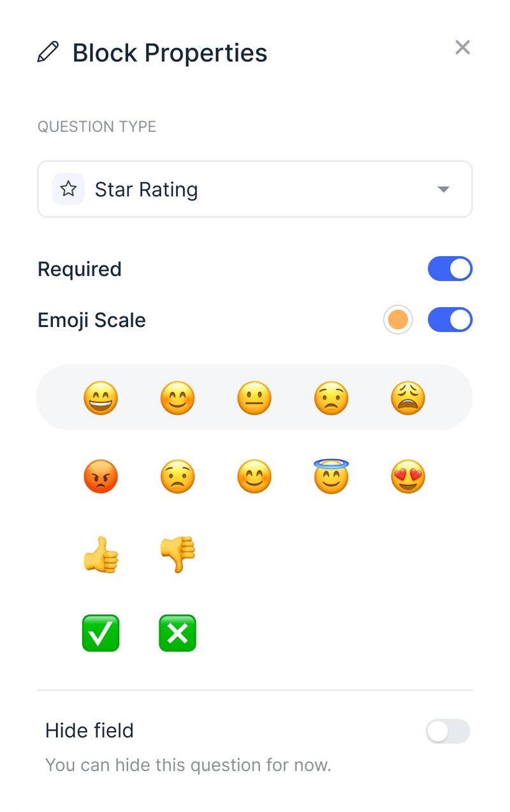The height and width of the screenshot is (812, 510).
Task: Click the dropdown arrow on the question type selector
Action: [x=444, y=189]
